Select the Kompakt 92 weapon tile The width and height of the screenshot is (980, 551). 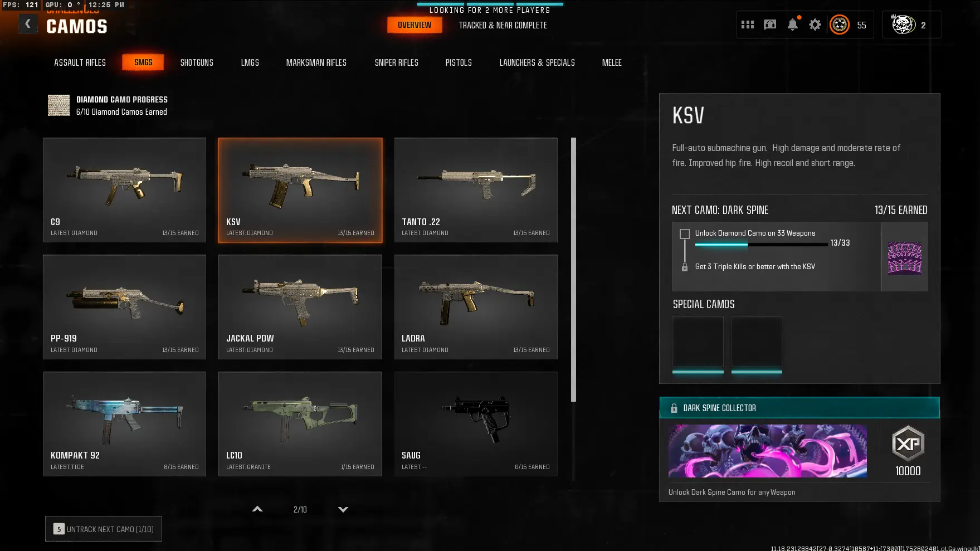[x=124, y=424]
